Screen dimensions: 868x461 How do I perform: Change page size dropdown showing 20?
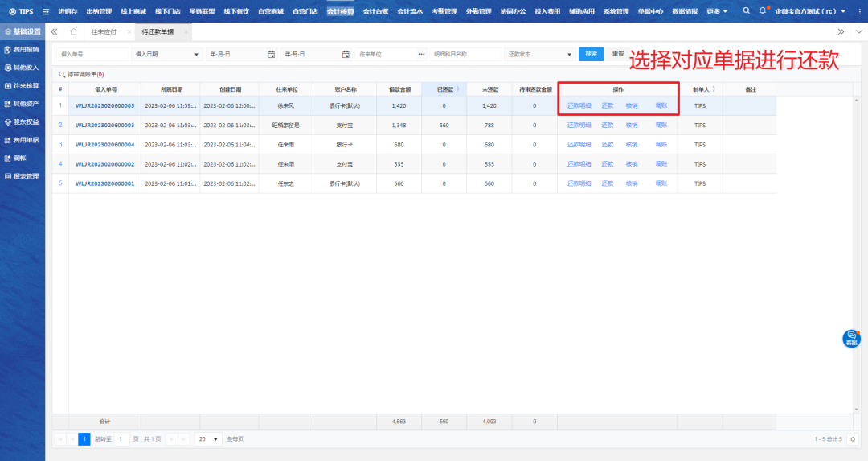click(208, 439)
